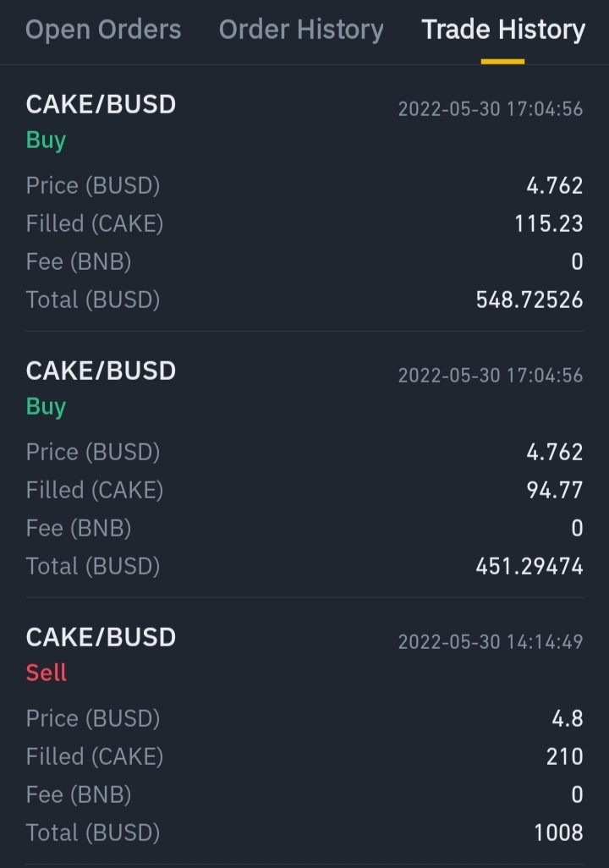Select the first green Buy label
The width and height of the screenshot is (609, 868).
point(46,140)
